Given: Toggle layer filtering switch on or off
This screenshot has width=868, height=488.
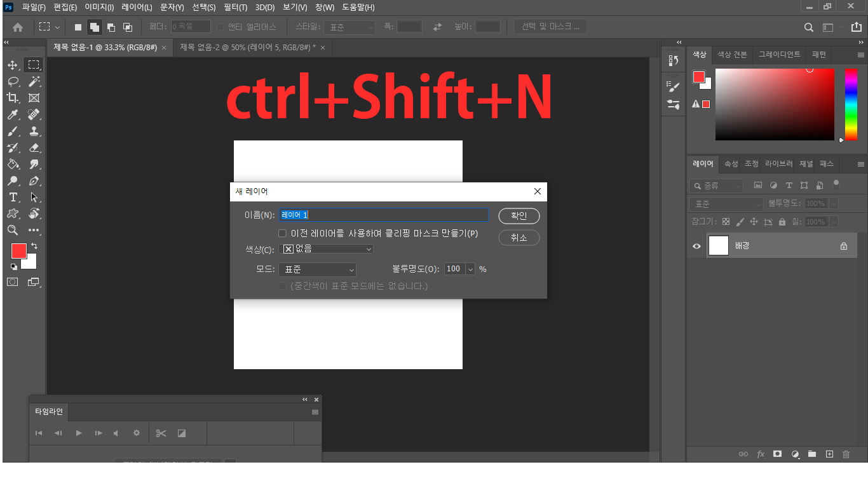Looking at the screenshot, I should tap(836, 184).
